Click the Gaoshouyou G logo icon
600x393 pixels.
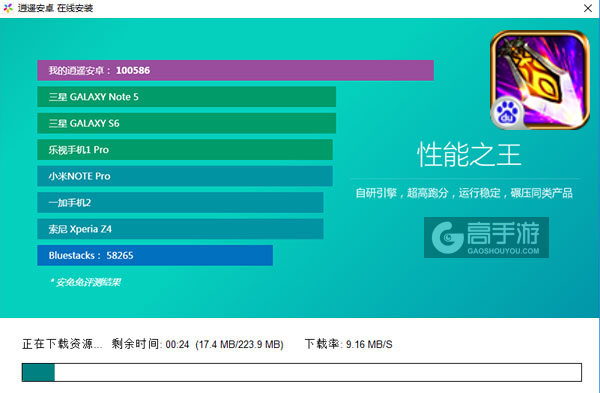click(x=447, y=237)
